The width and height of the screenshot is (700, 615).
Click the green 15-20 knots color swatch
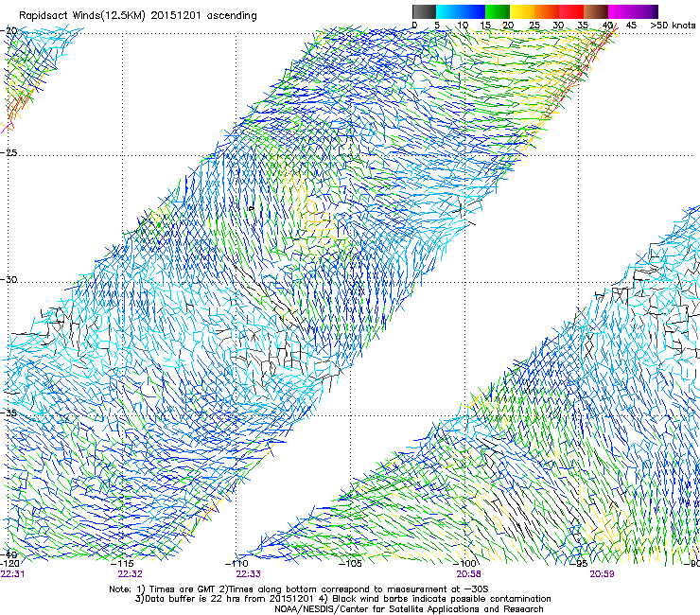[x=498, y=11]
